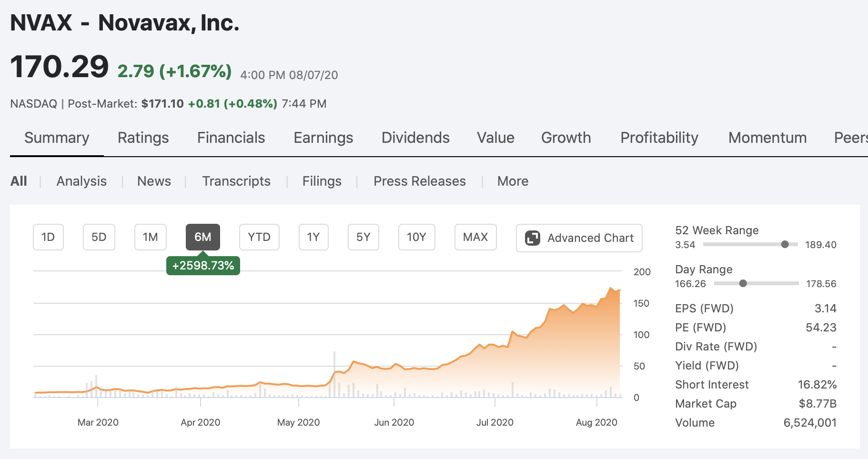Filter content by Analysis
The width and height of the screenshot is (868, 459).
pos(81,181)
